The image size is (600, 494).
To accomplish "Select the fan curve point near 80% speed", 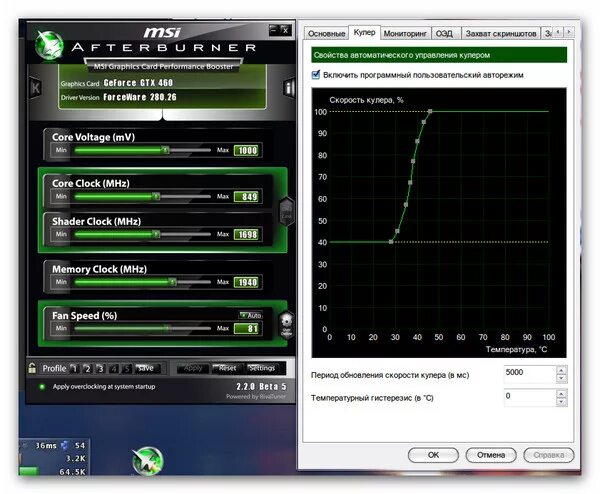I will (413, 161).
